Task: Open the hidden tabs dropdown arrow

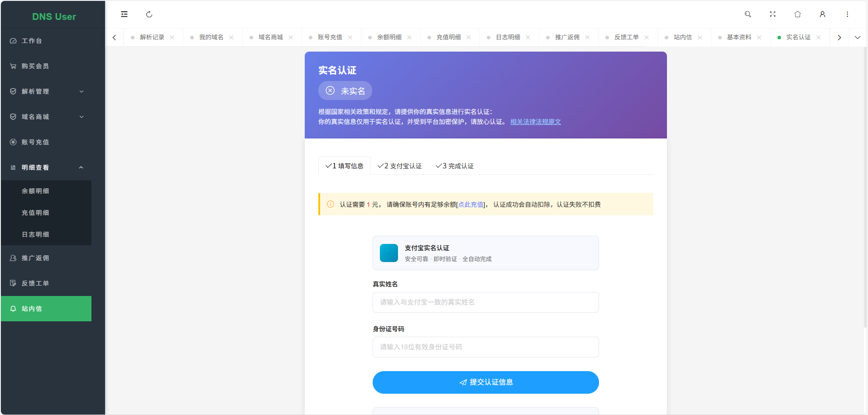Action: [x=858, y=37]
